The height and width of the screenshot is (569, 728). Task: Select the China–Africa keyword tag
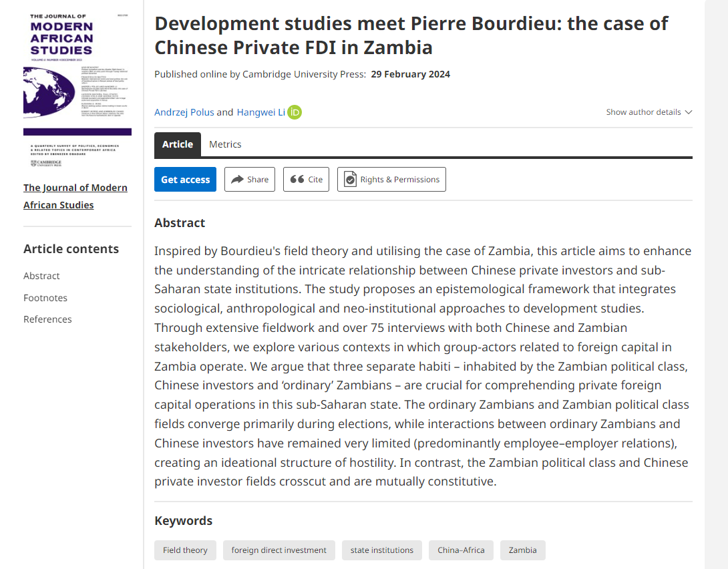[x=461, y=550]
